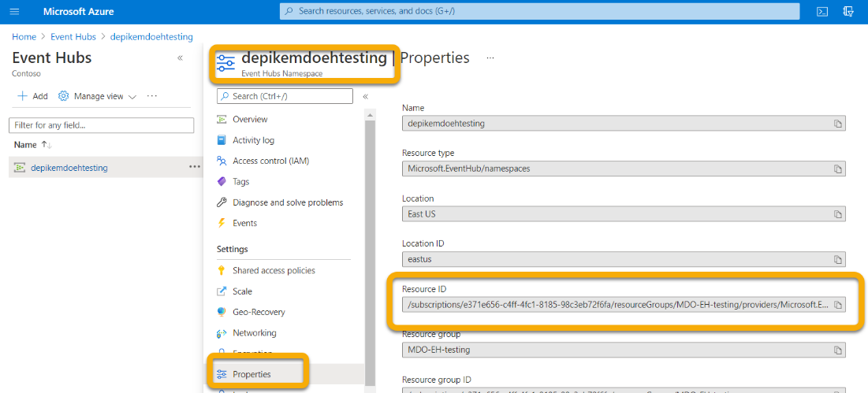Open depikemdoehtesting in the namespace list

tap(69, 168)
